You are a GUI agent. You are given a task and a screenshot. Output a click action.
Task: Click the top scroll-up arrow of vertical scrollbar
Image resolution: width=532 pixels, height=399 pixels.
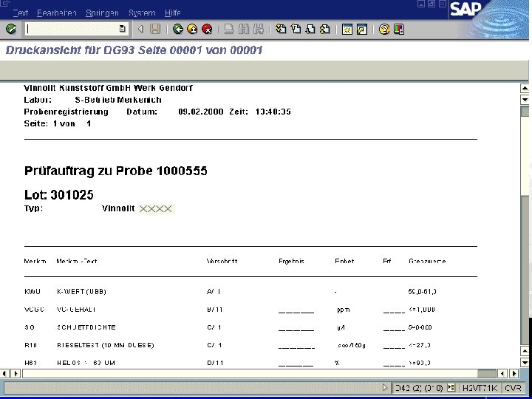[525, 89]
